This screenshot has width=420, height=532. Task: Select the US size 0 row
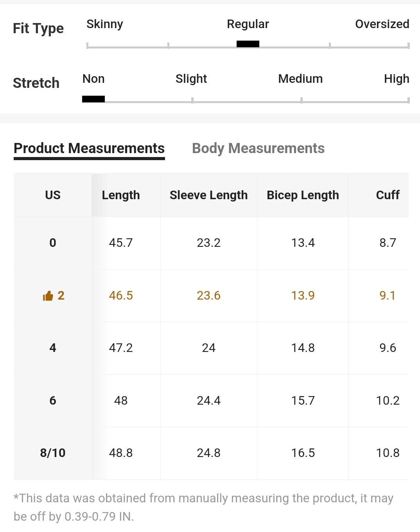(x=53, y=243)
